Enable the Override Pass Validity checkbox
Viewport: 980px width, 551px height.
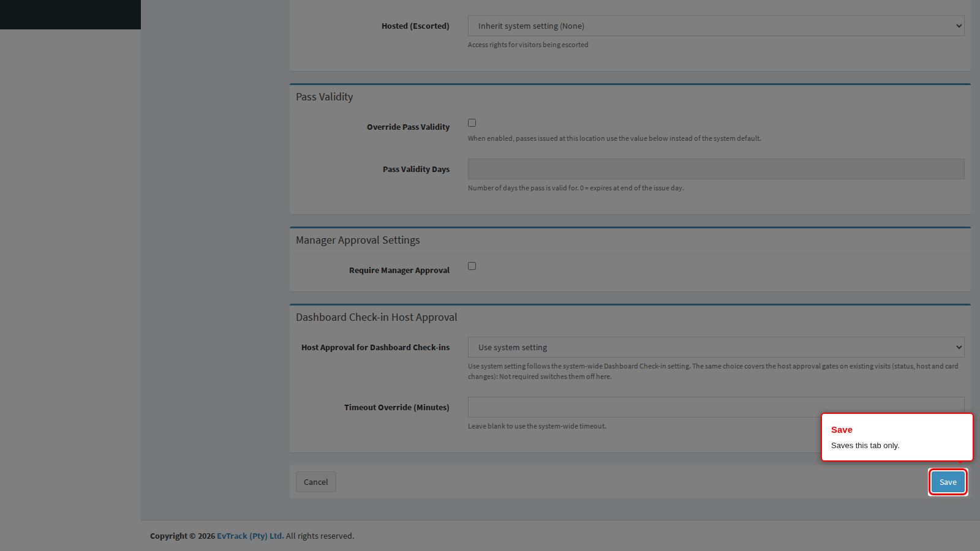[472, 123]
